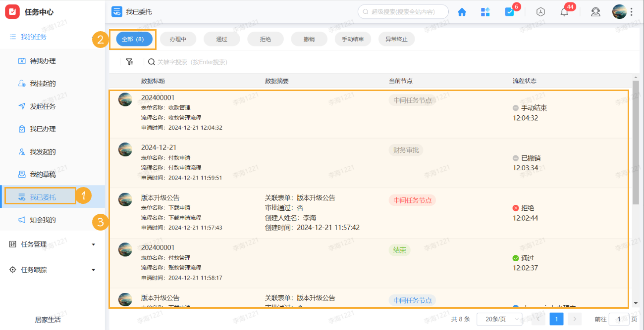Open the filter funnel icon above the list
Viewport: 644px width, 330px height.
[x=129, y=61]
